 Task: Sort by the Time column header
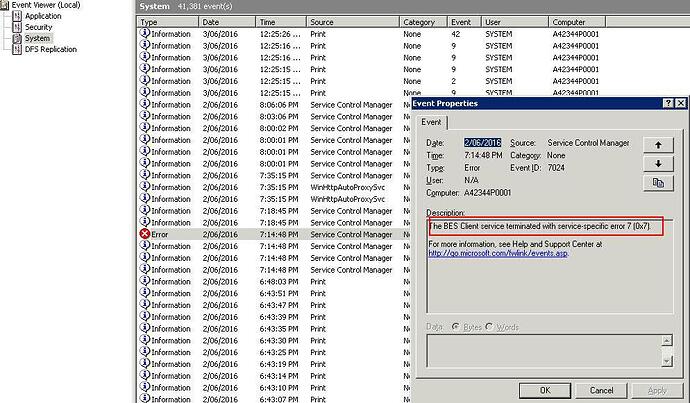(x=281, y=22)
